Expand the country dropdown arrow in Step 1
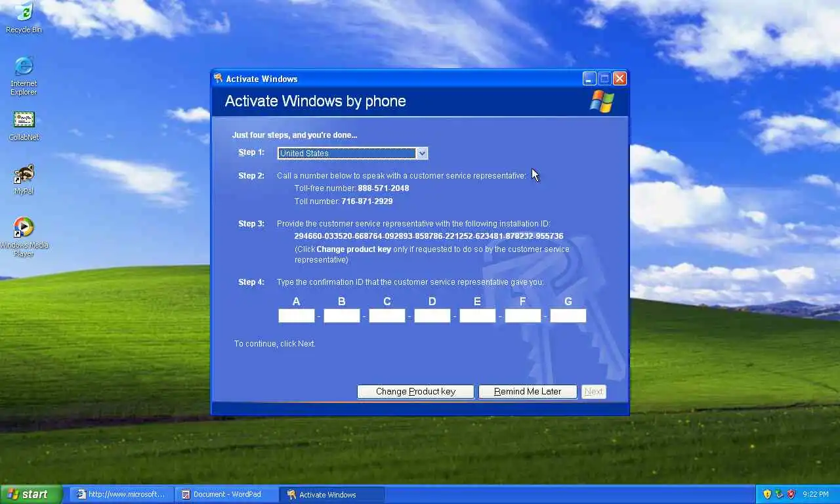This screenshot has width=840, height=504. 422,153
